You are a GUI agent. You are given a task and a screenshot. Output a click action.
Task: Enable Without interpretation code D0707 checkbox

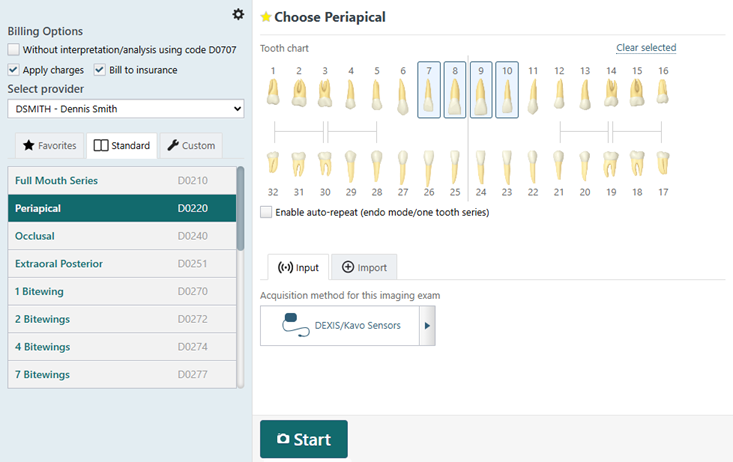click(13, 50)
